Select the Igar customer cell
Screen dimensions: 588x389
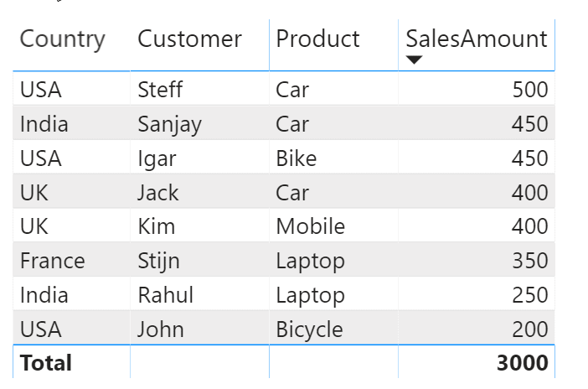tap(157, 158)
